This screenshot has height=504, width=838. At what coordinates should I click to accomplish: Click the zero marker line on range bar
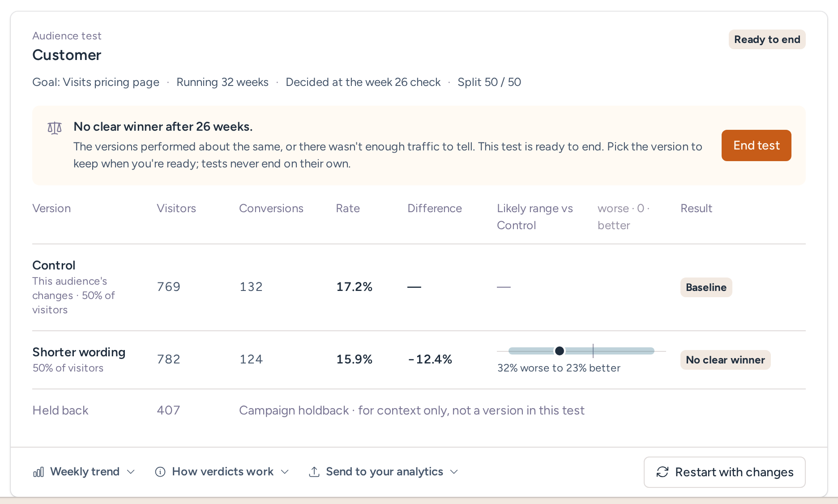pyautogui.click(x=593, y=351)
